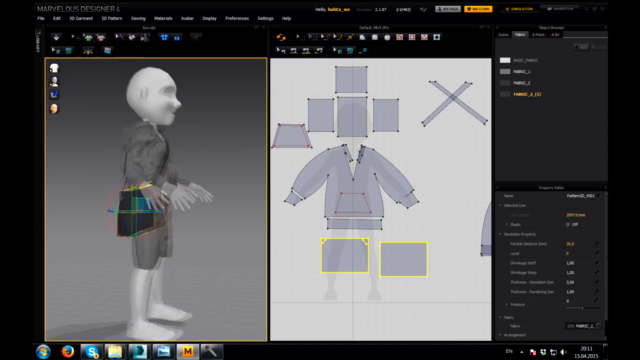640x360 pixels.
Task: Expand the Elastic property row
Action: click(507, 224)
